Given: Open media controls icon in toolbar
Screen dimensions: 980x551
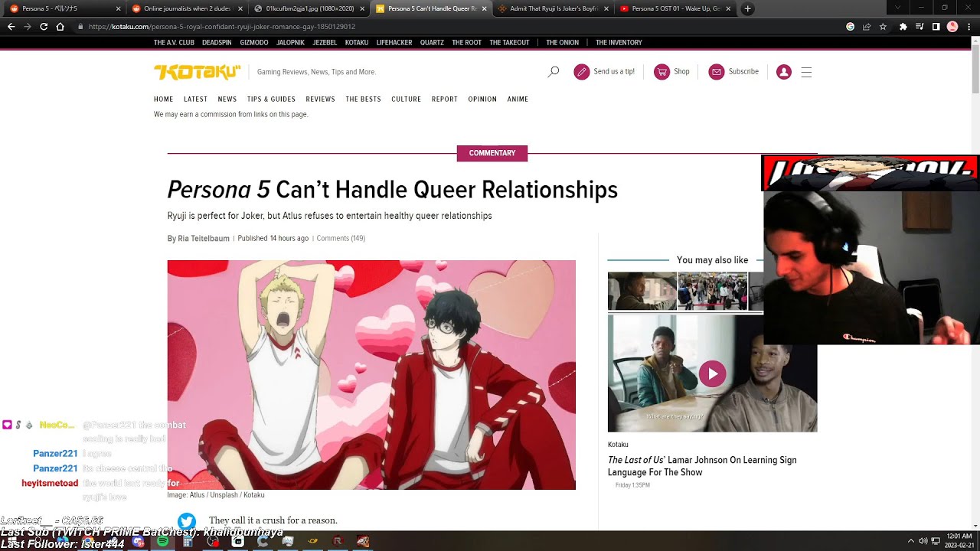Looking at the screenshot, I should tap(920, 26).
